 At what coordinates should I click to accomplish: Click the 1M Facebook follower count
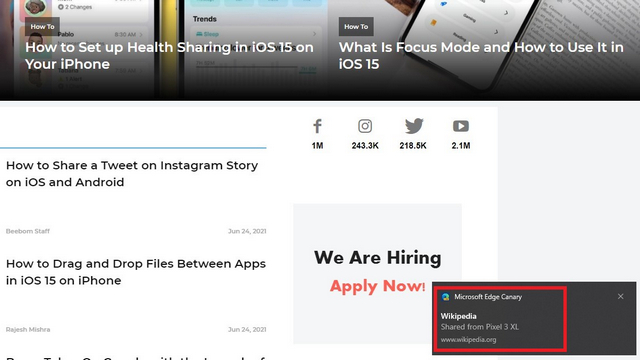click(x=318, y=146)
